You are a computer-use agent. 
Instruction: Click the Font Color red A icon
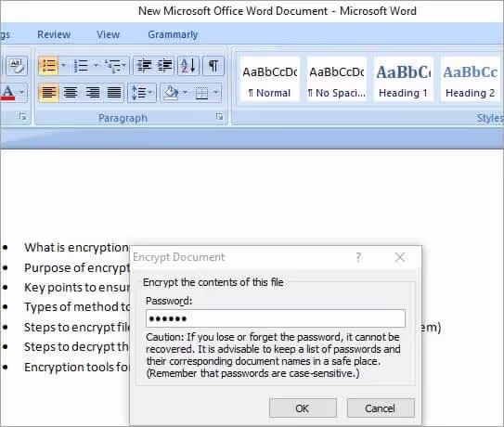tap(8, 93)
